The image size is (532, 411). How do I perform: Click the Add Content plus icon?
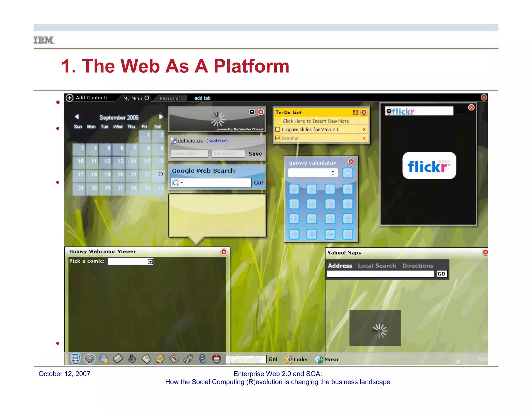pyautogui.click(x=69, y=98)
